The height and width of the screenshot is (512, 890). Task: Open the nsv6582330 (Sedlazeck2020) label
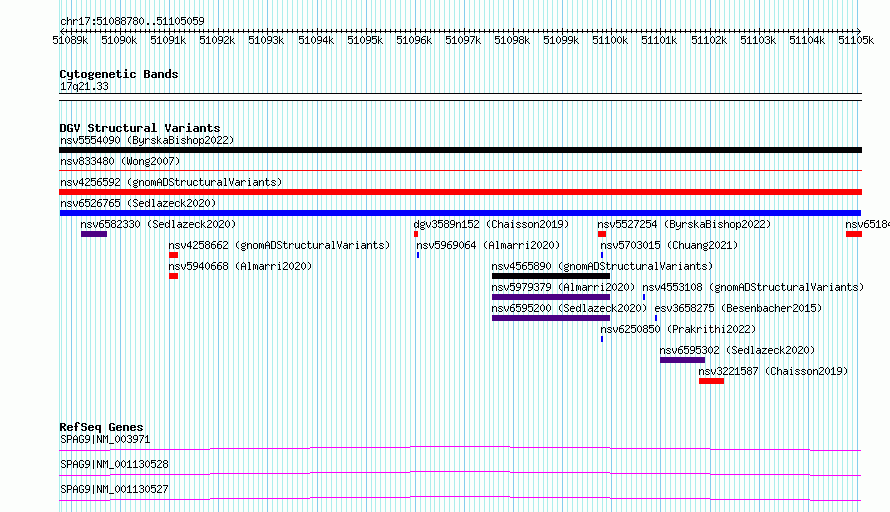[158, 224]
